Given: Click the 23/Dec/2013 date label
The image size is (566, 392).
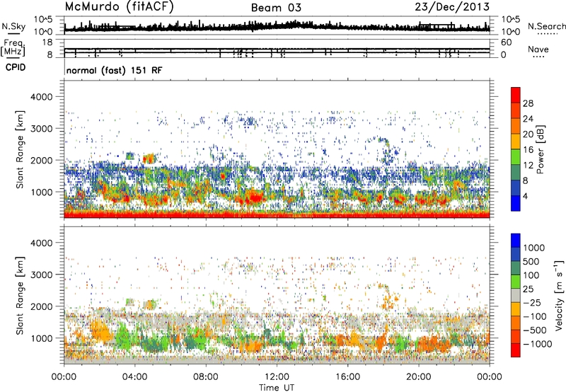Looking at the screenshot, I should pyautogui.click(x=452, y=7).
